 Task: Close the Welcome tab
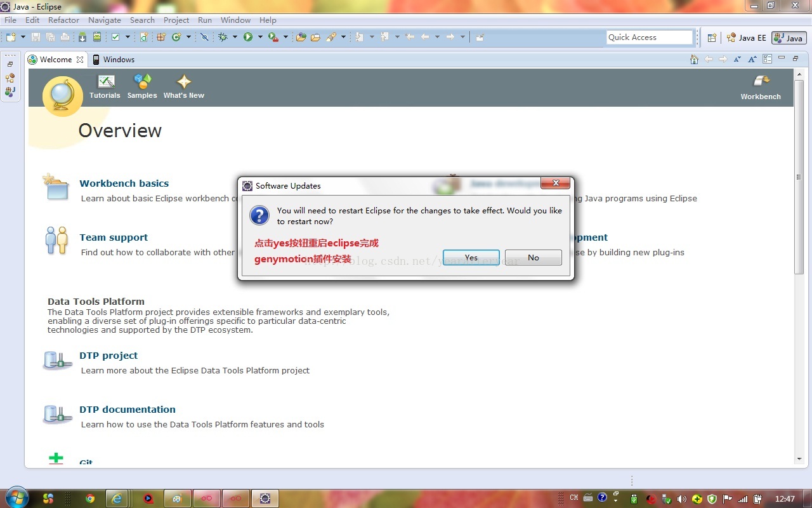(80, 60)
